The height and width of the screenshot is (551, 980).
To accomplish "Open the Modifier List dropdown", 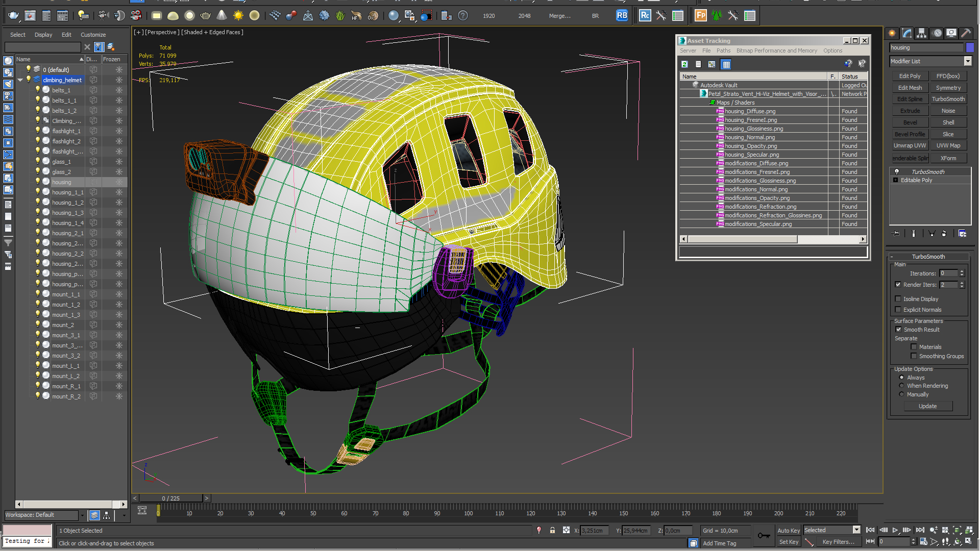I will [967, 61].
